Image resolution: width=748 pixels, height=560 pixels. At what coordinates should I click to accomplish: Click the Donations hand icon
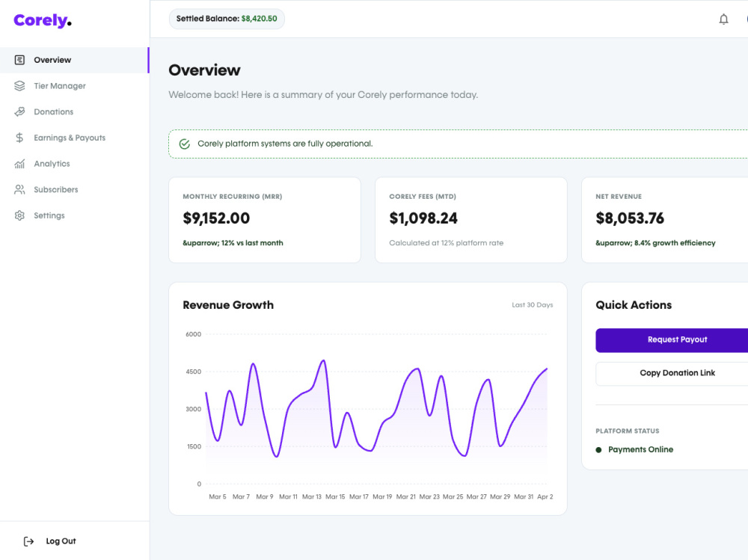click(x=19, y=111)
